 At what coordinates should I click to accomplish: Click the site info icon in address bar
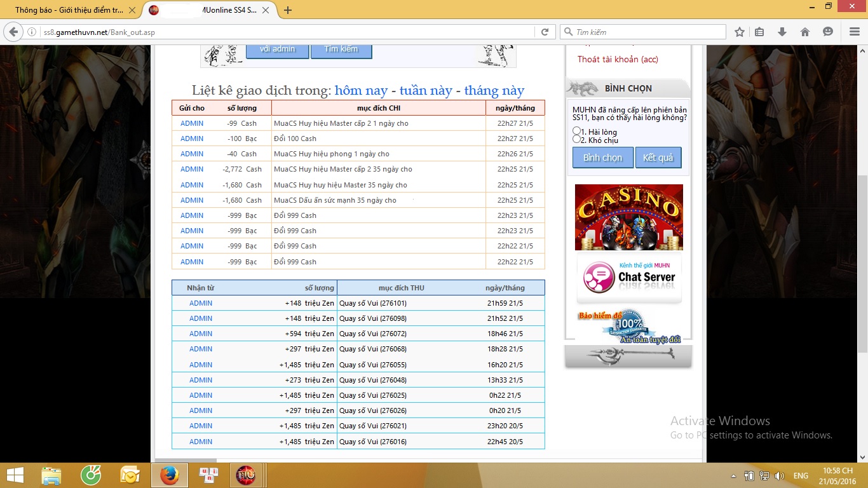(32, 32)
